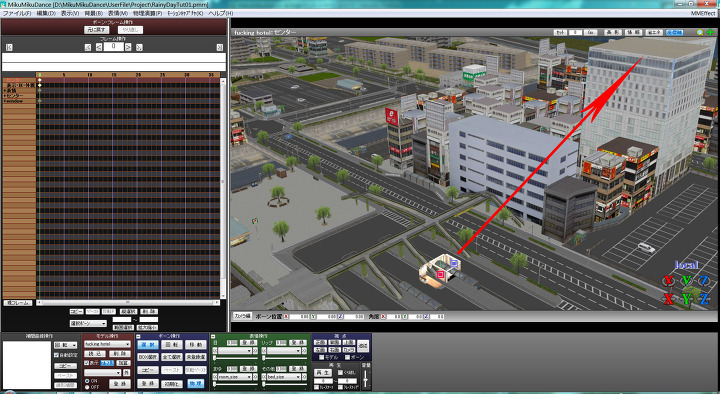Select the ON radio button
Viewport: 720px width, 394px height.
click(x=87, y=381)
